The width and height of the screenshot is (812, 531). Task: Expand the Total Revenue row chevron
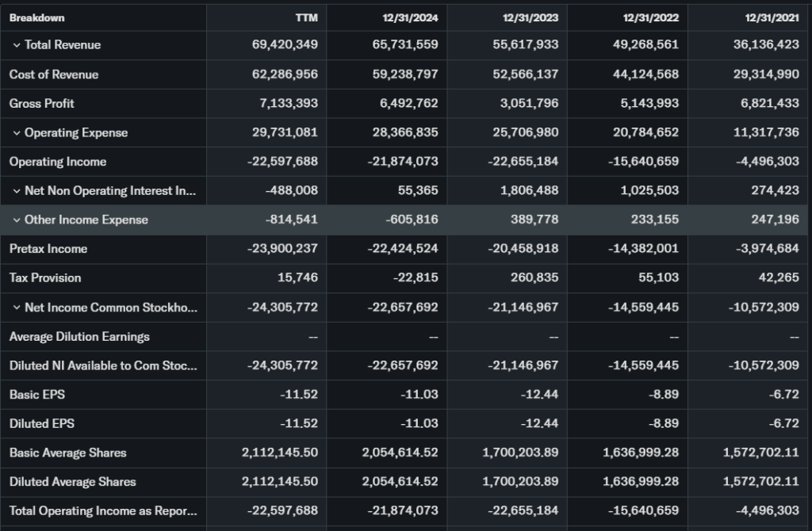click(16, 45)
